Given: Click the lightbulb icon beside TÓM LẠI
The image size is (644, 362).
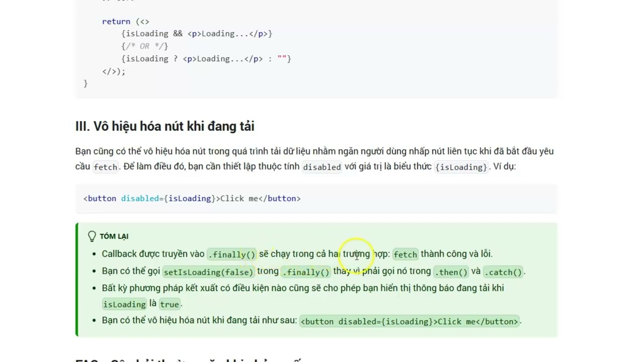Looking at the screenshot, I should point(92,236).
